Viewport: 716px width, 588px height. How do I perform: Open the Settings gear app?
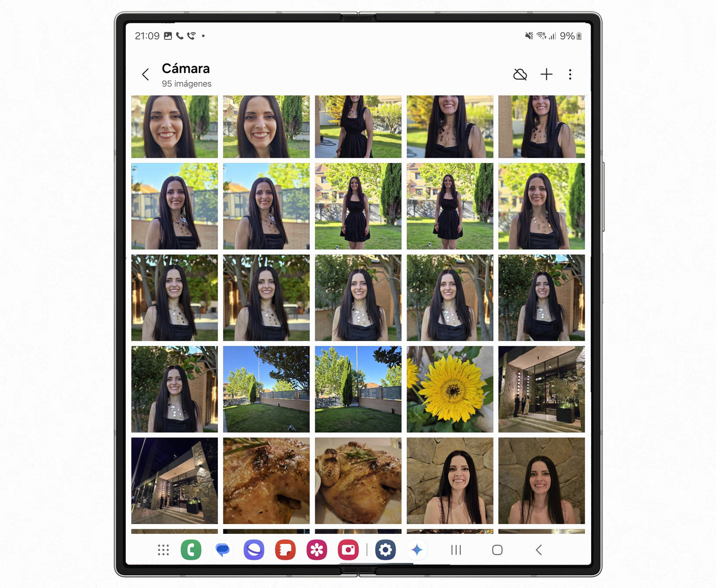click(x=386, y=550)
